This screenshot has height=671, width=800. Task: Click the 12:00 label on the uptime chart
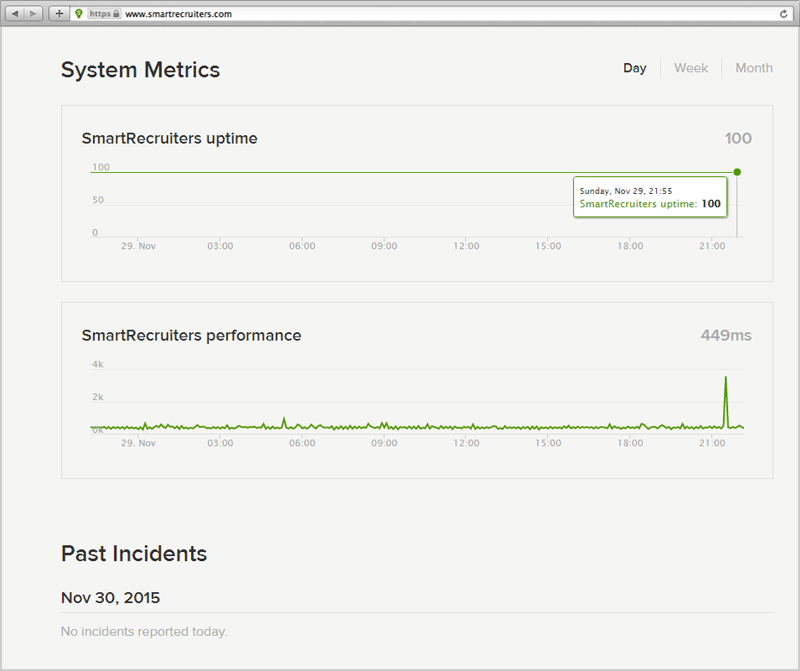point(466,246)
